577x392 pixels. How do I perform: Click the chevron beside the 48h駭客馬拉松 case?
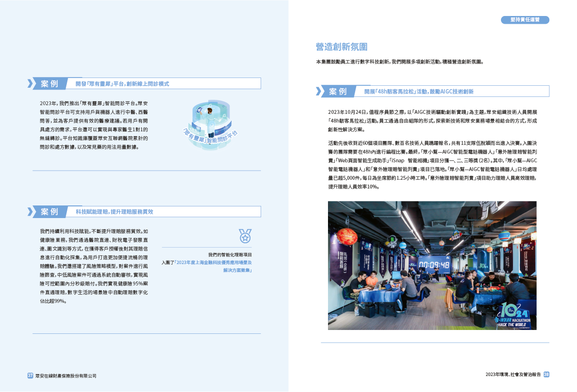click(x=319, y=91)
